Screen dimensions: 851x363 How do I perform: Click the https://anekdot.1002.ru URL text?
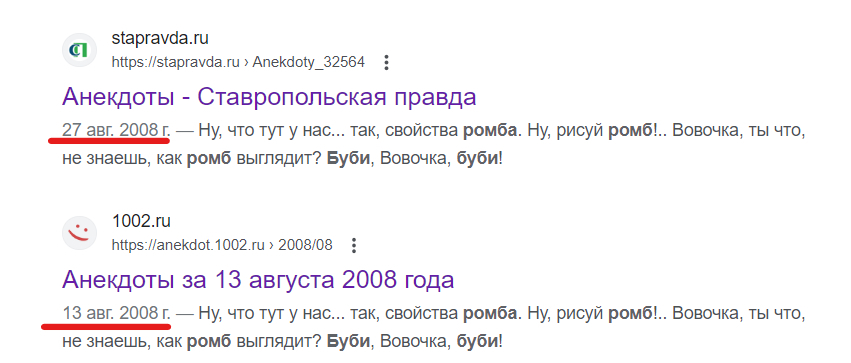point(188,245)
